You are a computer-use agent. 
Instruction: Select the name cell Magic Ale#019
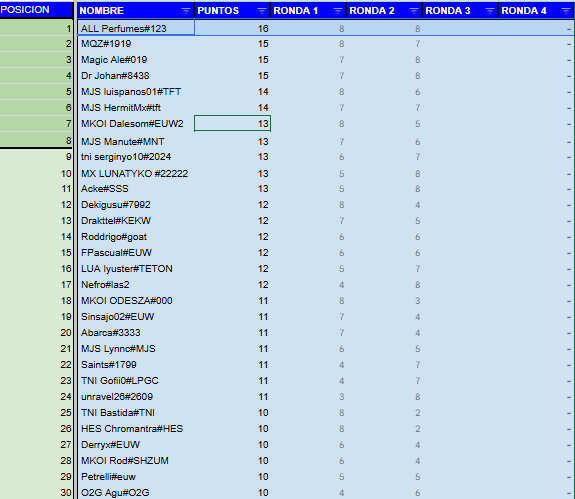(136, 60)
